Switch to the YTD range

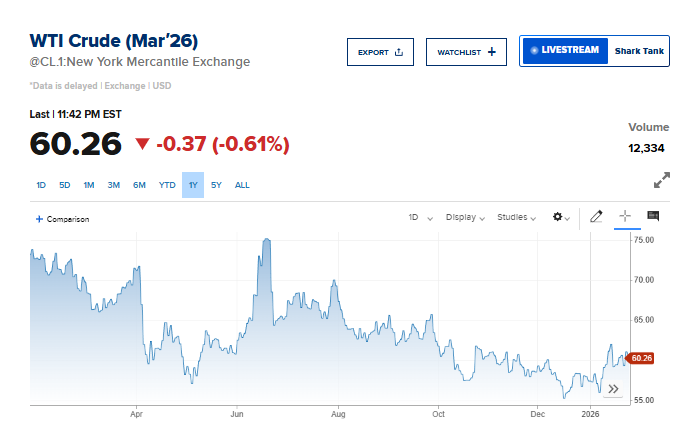(167, 185)
